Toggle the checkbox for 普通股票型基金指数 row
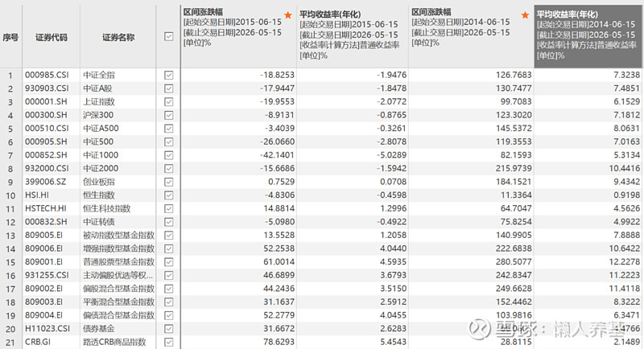This screenshot has height=349, width=644. (x=168, y=262)
